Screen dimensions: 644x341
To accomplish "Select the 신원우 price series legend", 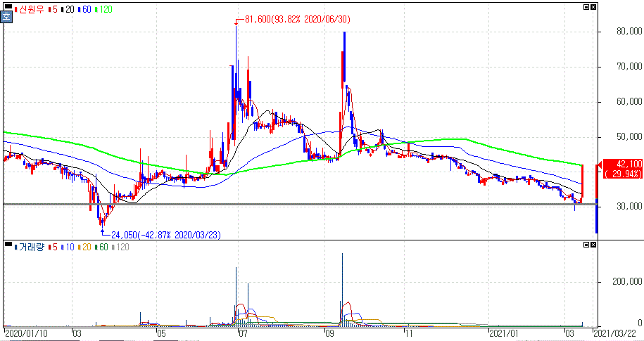I will (30, 9).
